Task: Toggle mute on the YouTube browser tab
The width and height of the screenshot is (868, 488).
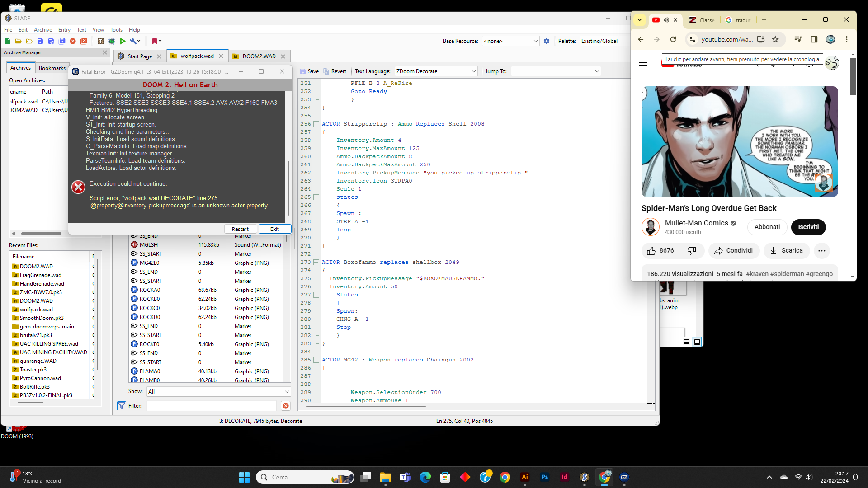Action: point(666,20)
